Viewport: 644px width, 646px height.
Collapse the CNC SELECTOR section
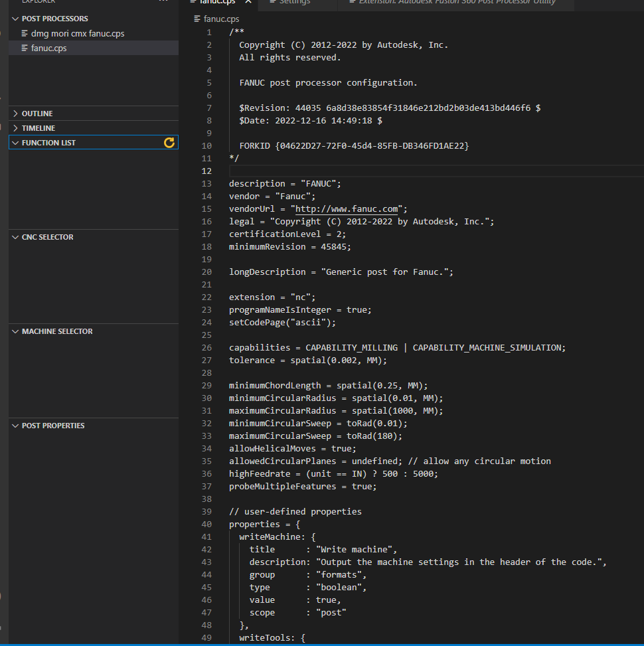coord(15,237)
